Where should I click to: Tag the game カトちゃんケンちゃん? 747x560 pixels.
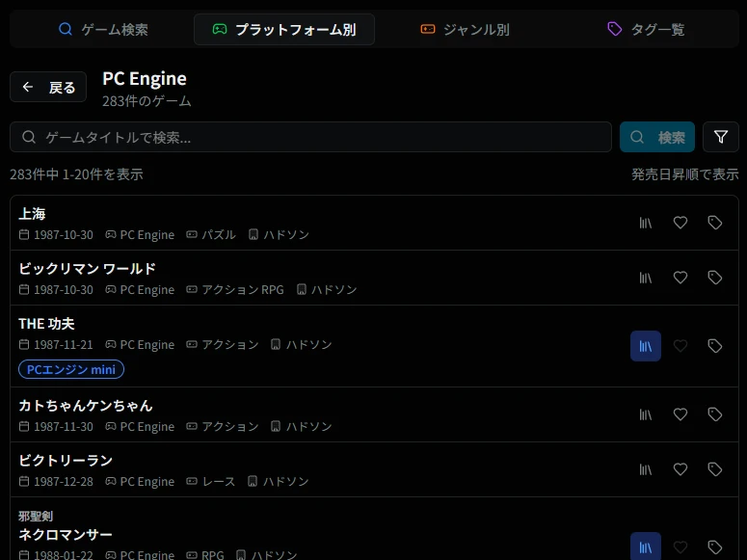(x=714, y=414)
